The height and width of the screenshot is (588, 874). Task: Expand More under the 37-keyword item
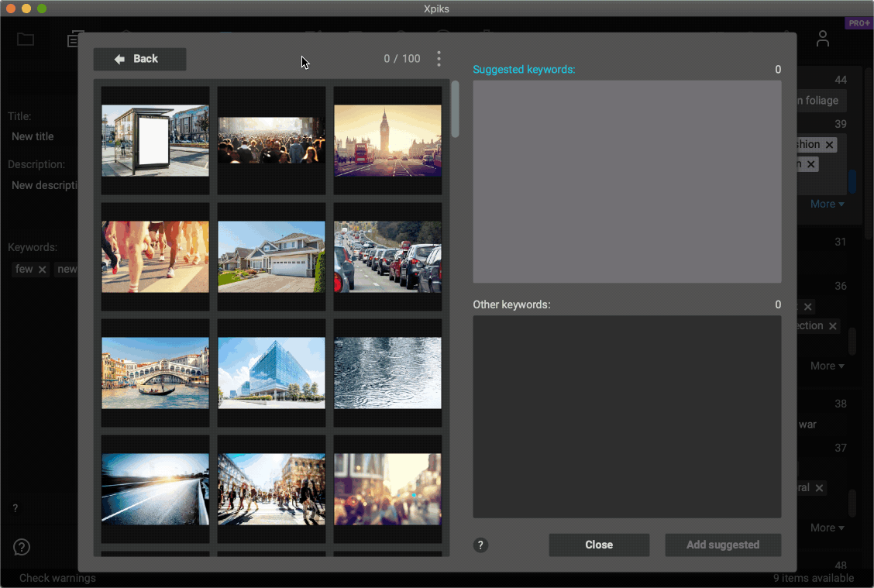pyautogui.click(x=827, y=528)
